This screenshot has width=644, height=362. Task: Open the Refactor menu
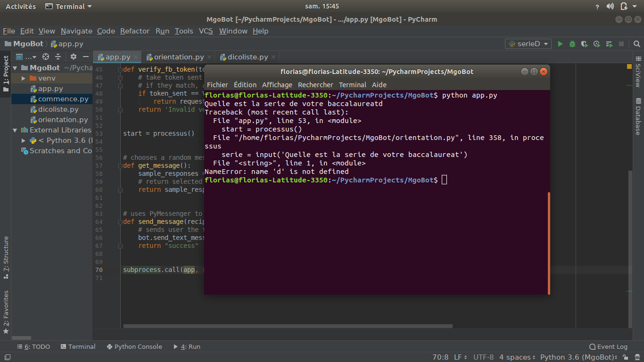click(x=135, y=31)
